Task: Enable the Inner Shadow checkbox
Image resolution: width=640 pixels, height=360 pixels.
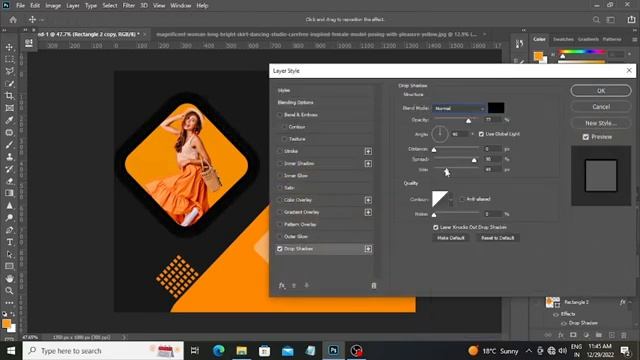Action: 280,164
